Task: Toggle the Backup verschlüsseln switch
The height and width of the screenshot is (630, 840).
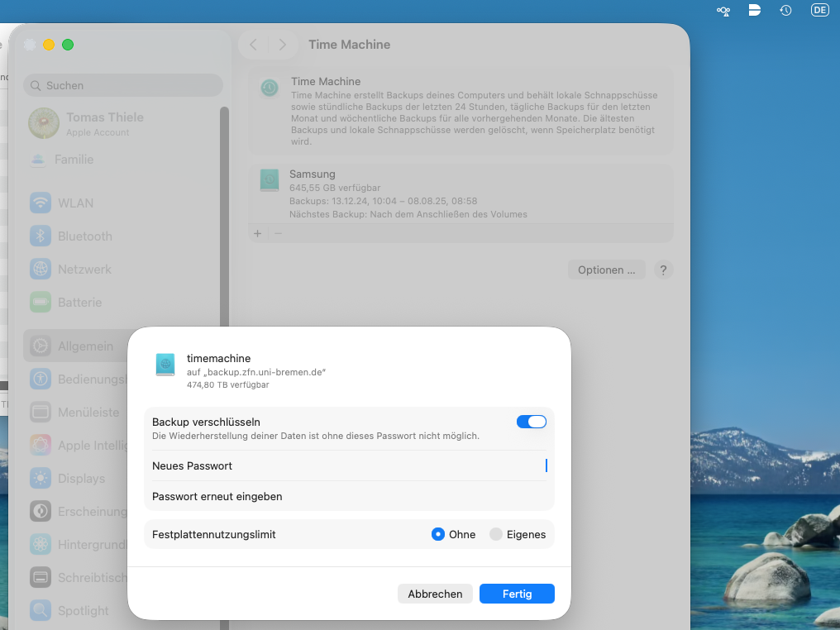Action: (x=531, y=422)
